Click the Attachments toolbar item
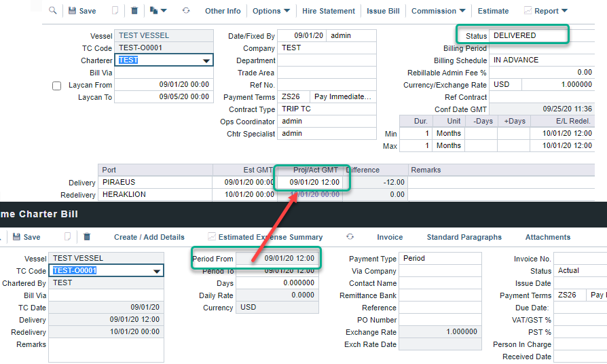The image size is (607, 364). tap(547, 237)
